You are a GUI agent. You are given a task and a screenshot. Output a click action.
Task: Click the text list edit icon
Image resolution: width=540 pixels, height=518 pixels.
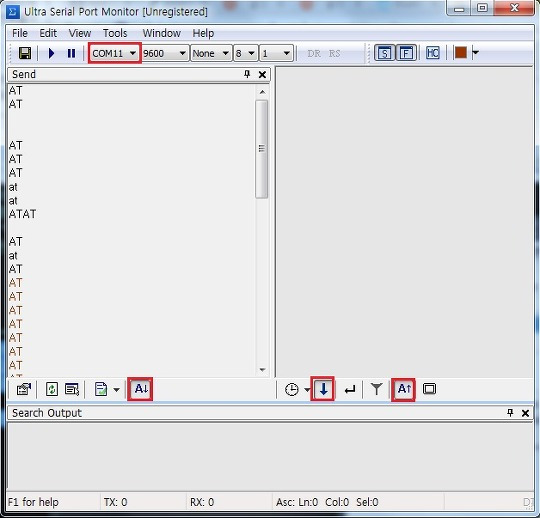[72, 389]
